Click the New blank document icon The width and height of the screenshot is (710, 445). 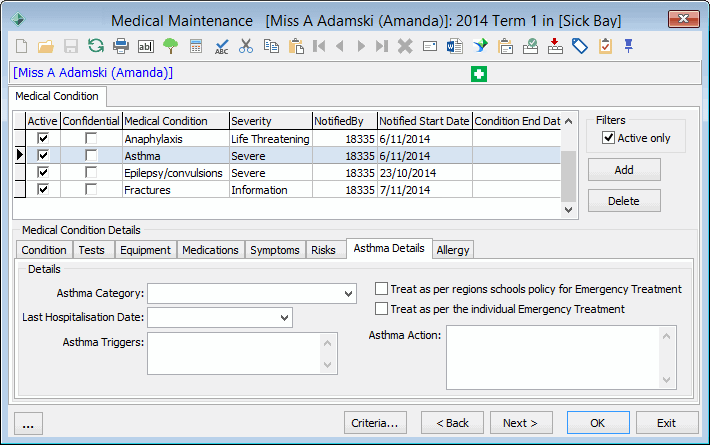(x=22, y=46)
